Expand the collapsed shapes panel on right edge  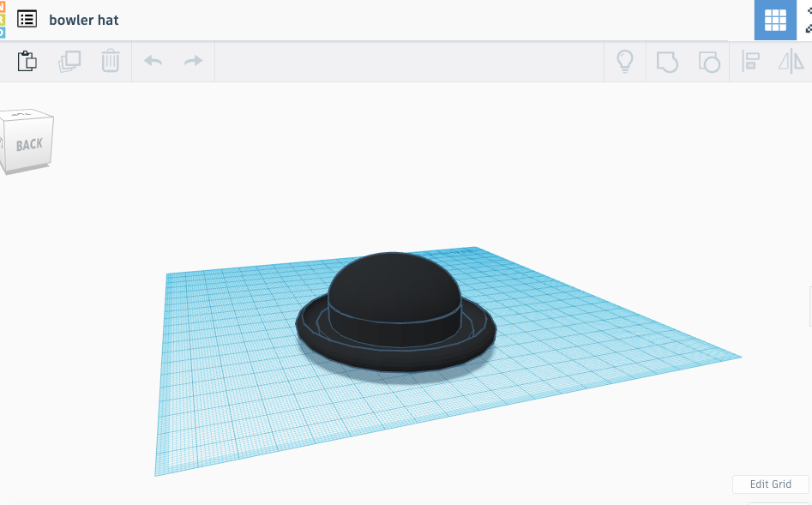pyautogui.click(x=809, y=307)
